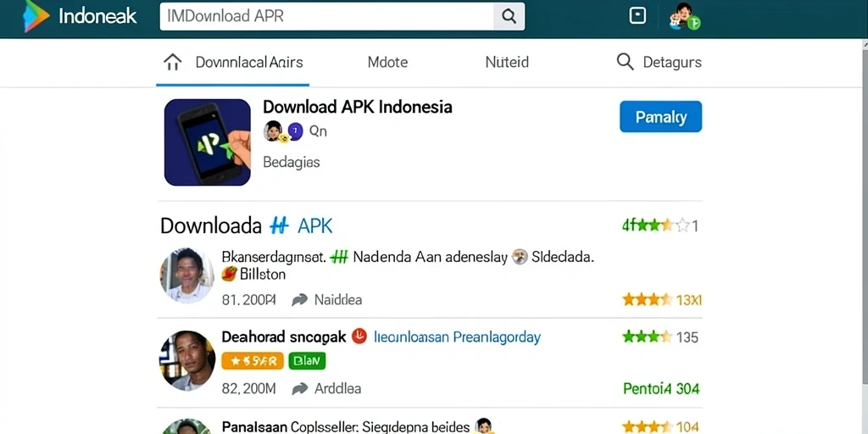Open the Ileonloasan Preanlagorday link
Viewport: 868px width, 434px height.
(457, 337)
